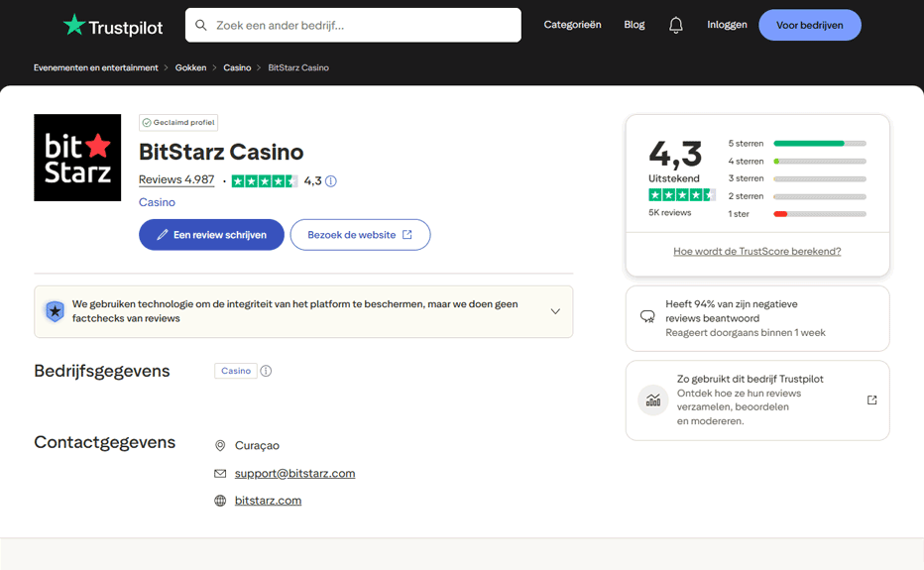The image size is (924, 570).
Task: Click 'Heeft 94% van zijn negatieve' text
Action: pos(732,304)
